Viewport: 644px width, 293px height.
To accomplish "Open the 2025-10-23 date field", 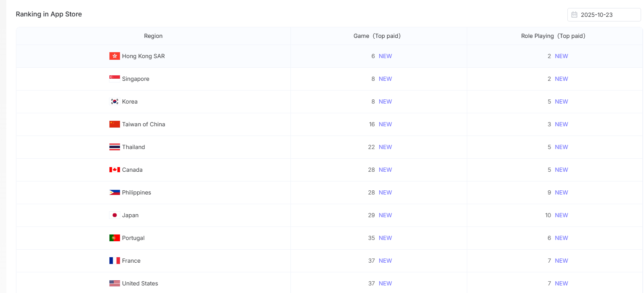I will 604,15.
